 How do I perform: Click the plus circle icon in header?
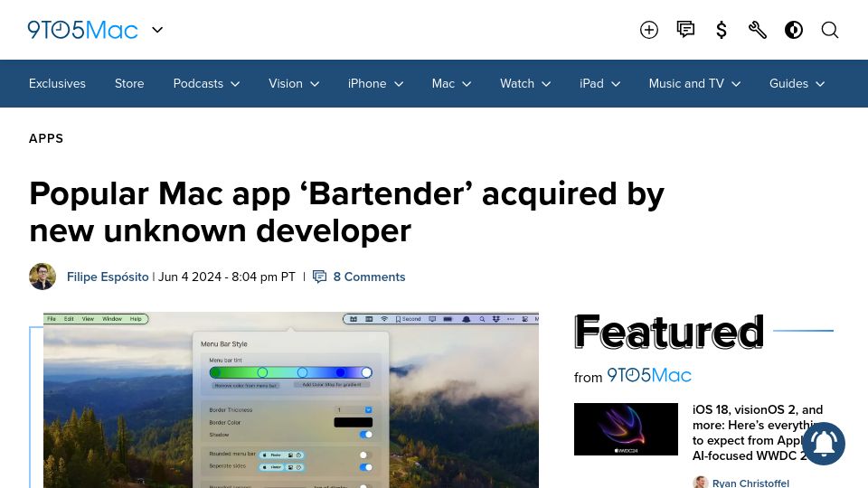[x=649, y=30]
